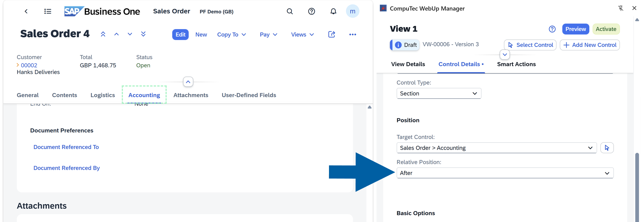Jump to the last record
The width and height of the screenshot is (644, 222).
[x=143, y=34]
